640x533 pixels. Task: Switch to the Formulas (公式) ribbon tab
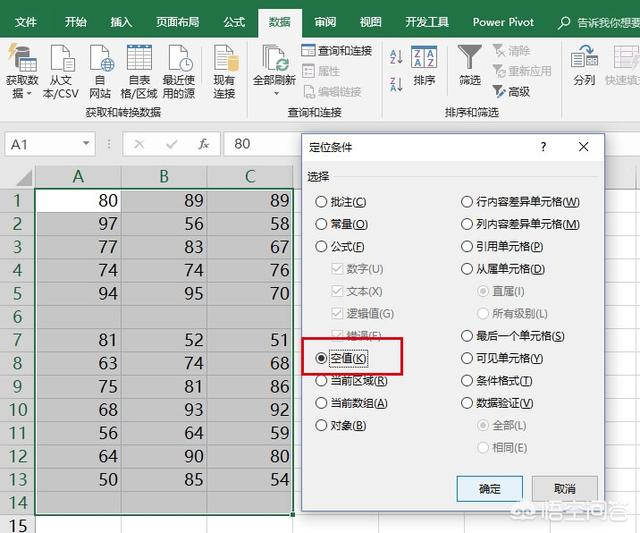pyautogui.click(x=234, y=22)
